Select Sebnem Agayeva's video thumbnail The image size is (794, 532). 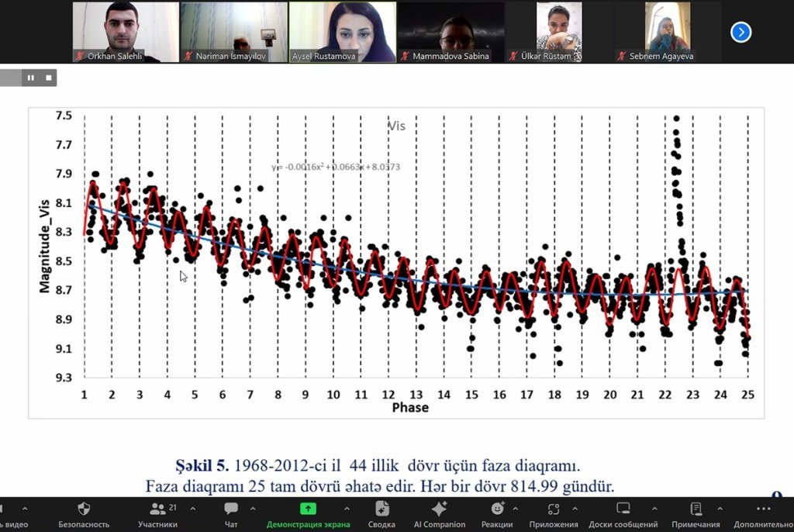tap(667, 32)
